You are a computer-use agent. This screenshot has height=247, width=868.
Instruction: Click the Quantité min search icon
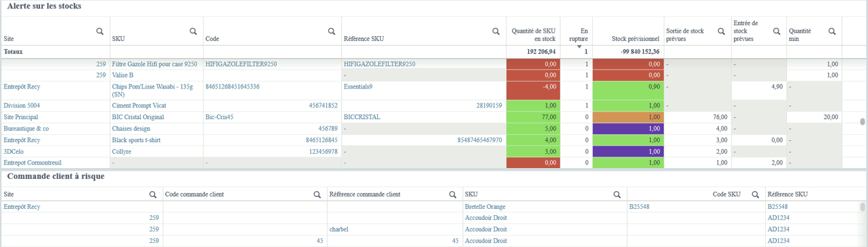pyautogui.click(x=832, y=31)
